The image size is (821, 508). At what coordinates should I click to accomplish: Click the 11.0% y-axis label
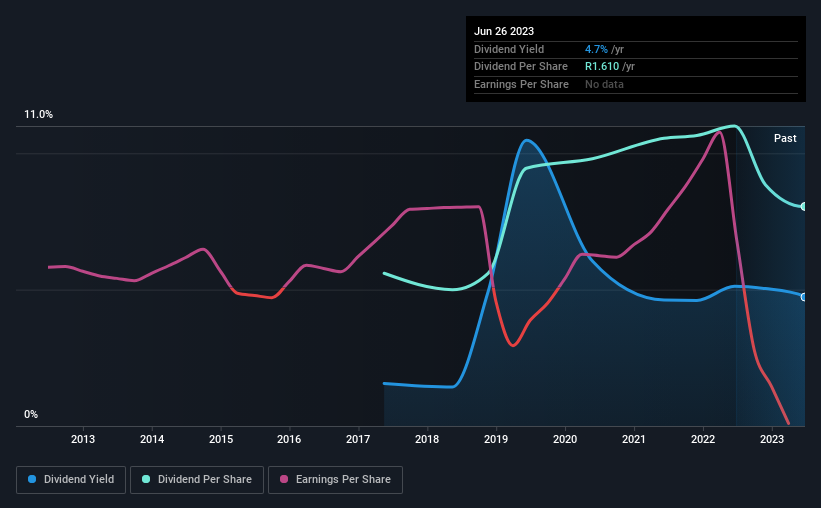click(x=38, y=115)
